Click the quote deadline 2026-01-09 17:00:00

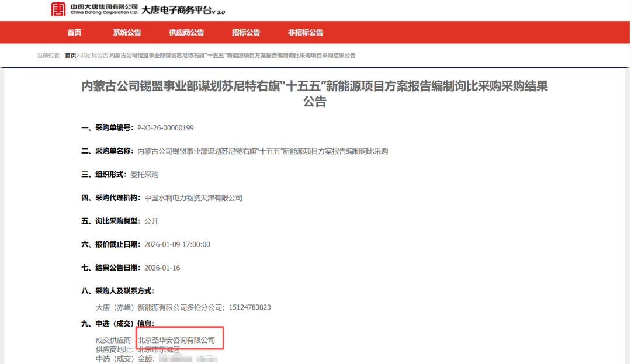(177, 245)
